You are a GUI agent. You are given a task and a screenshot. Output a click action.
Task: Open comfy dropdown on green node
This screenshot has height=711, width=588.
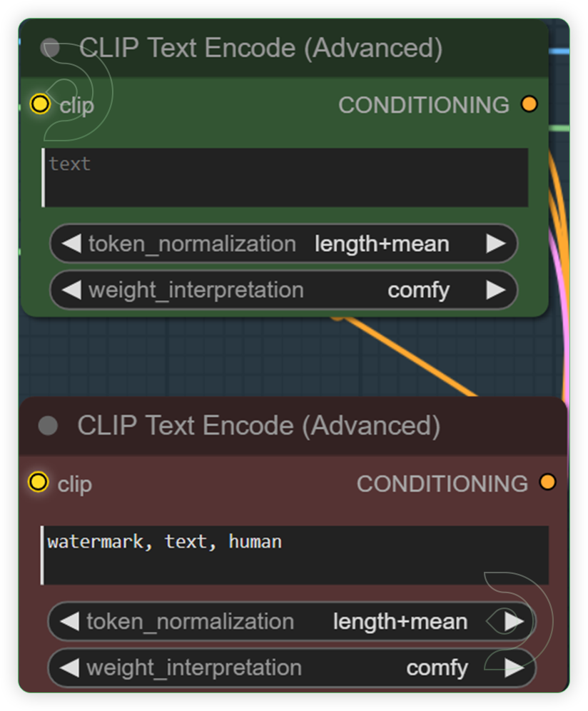point(419,290)
